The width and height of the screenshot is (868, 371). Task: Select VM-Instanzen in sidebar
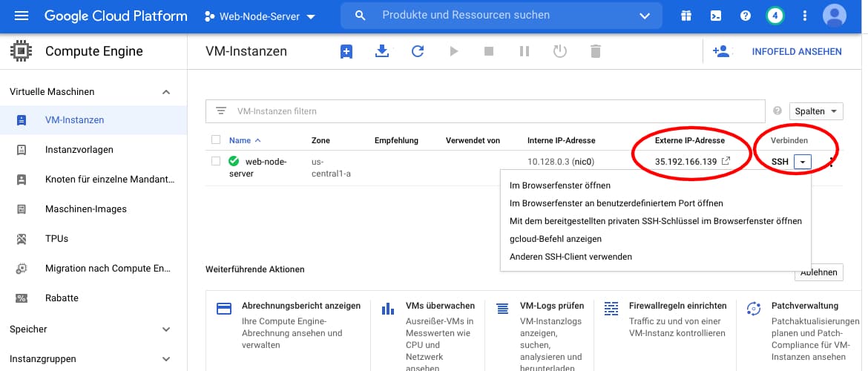pos(93,120)
